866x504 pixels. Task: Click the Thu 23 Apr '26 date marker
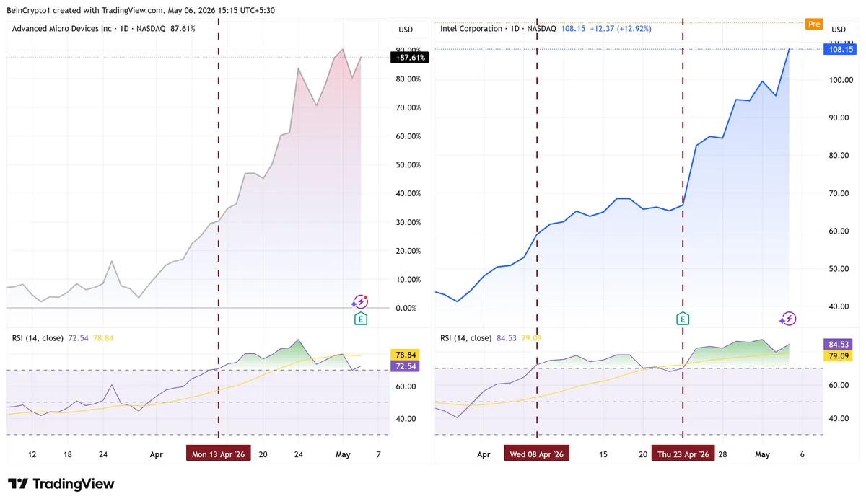coord(683,454)
